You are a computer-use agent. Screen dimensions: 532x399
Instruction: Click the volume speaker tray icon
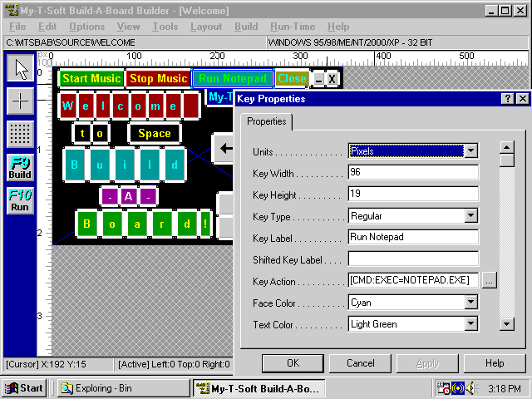[x=471, y=388]
